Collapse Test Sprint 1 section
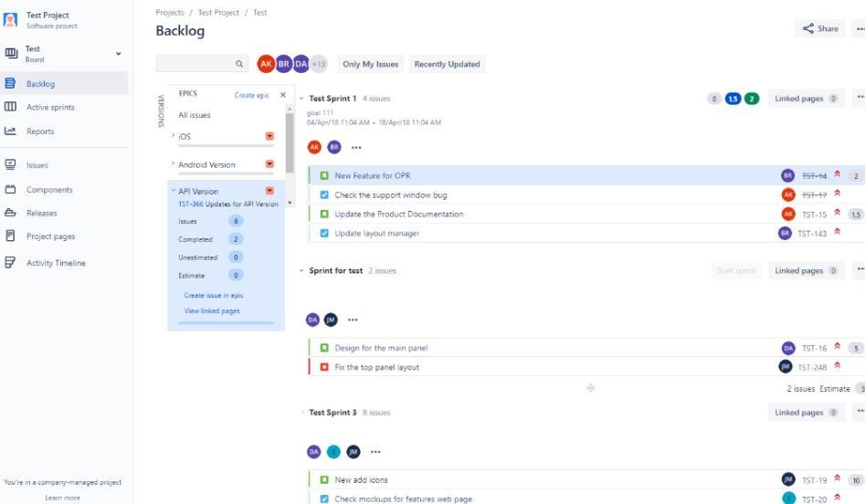Screen dimensions: 865x504 (x=301, y=99)
